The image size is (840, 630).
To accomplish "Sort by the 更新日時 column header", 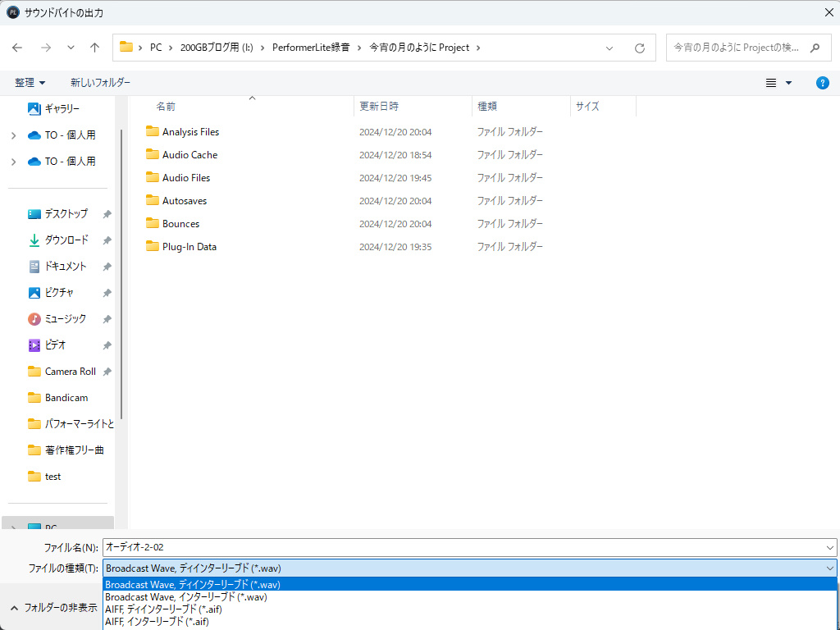I will coord(379,107).
